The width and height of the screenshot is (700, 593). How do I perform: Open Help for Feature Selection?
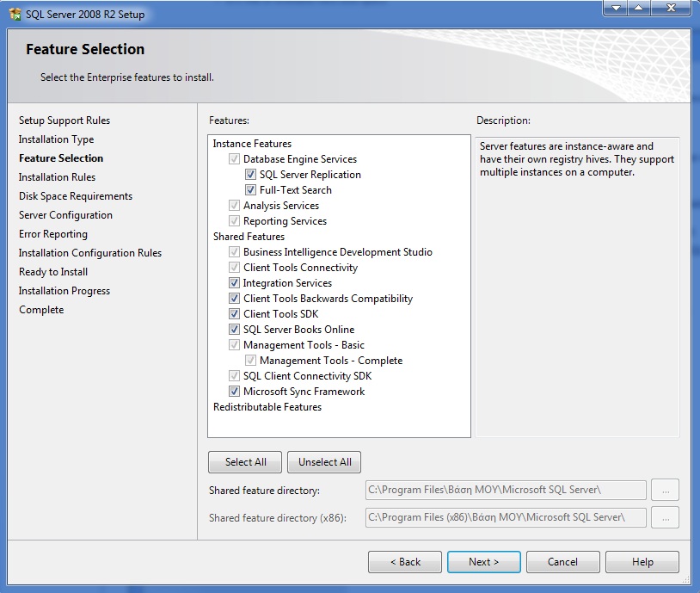coord(642,562)
